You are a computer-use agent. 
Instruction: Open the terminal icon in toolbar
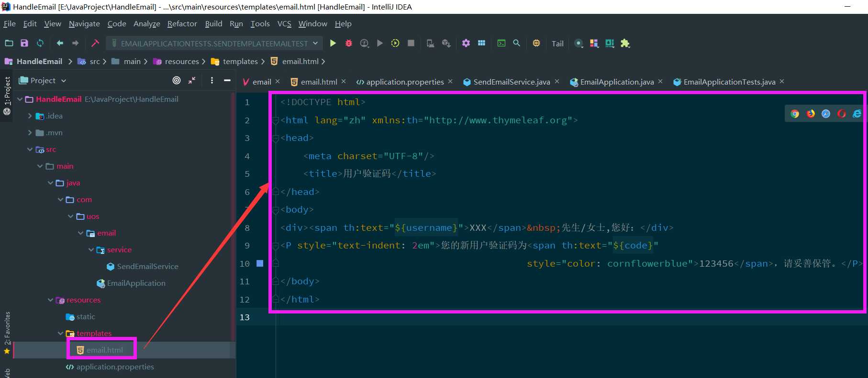pyautogui.click(x=501, y=43)
